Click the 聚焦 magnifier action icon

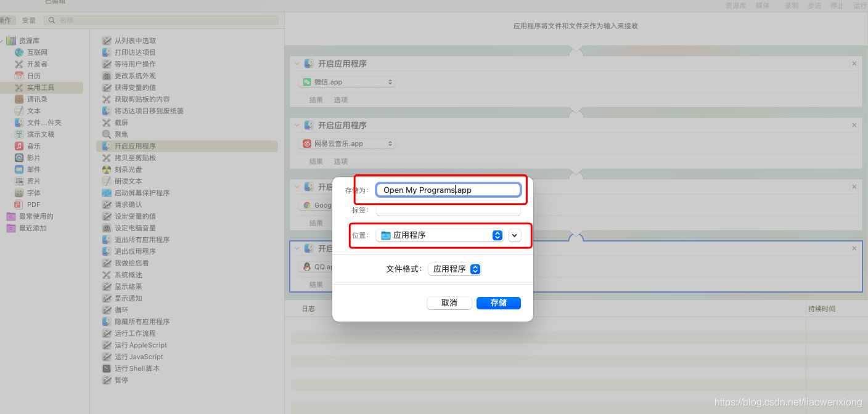tap(107, 134)
